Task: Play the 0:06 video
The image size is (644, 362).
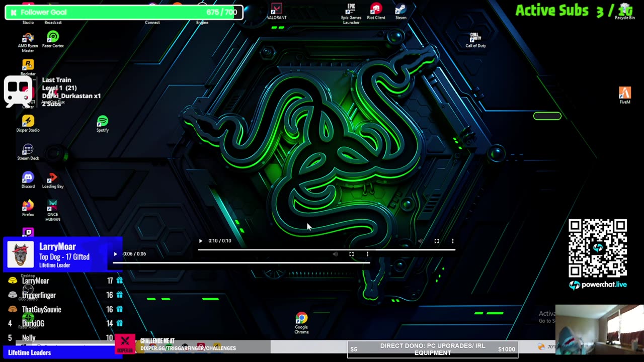Action: (115, 254)
